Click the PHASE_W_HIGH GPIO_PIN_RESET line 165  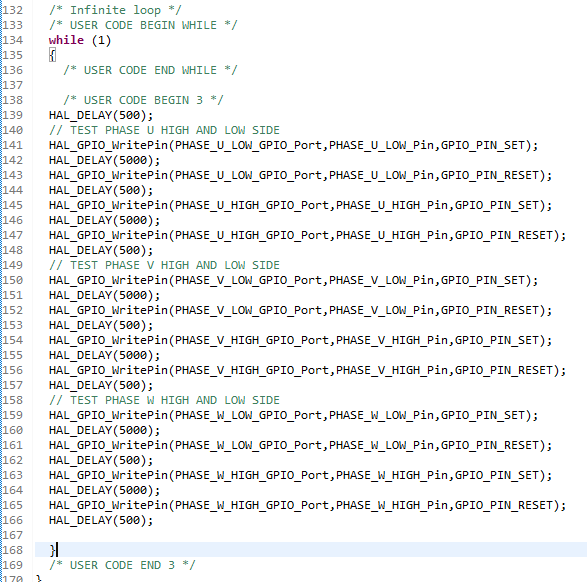[x=308, y=505]
